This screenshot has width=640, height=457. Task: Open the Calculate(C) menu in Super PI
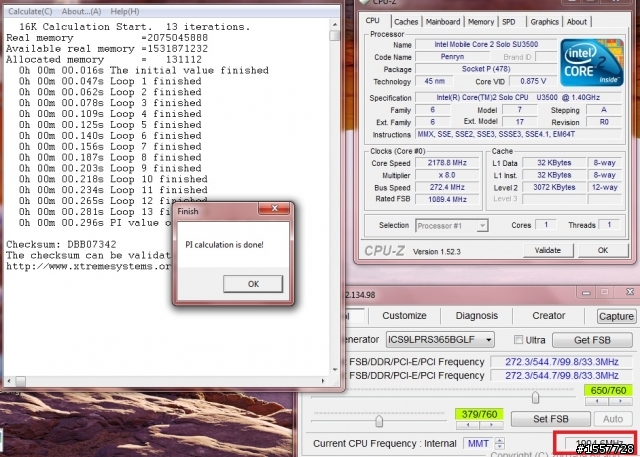30,11
